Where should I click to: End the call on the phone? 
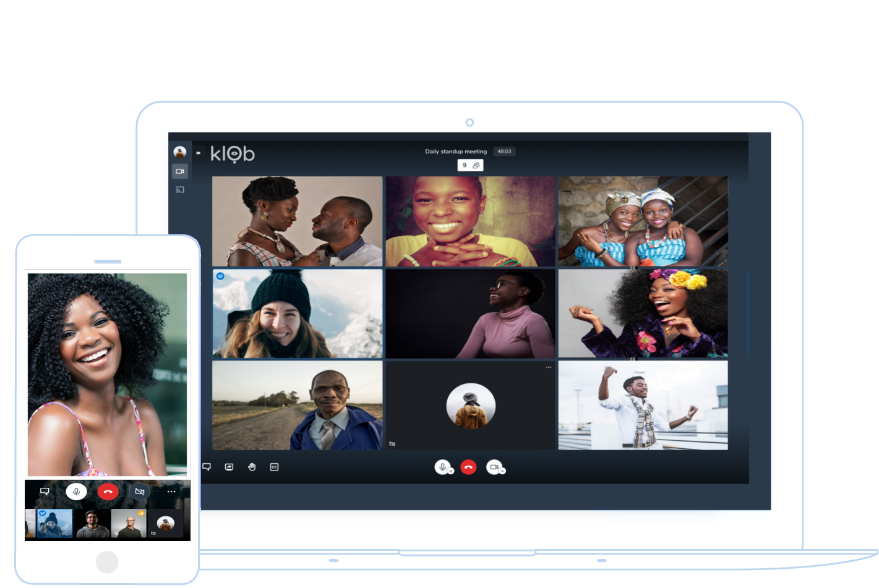click(108, 492)
